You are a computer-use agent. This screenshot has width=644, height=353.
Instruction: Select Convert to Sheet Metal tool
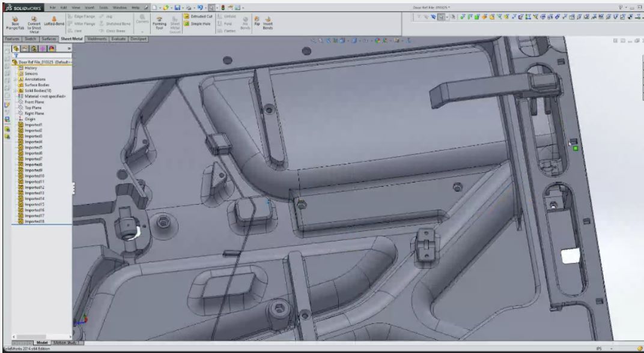point(34,22)
